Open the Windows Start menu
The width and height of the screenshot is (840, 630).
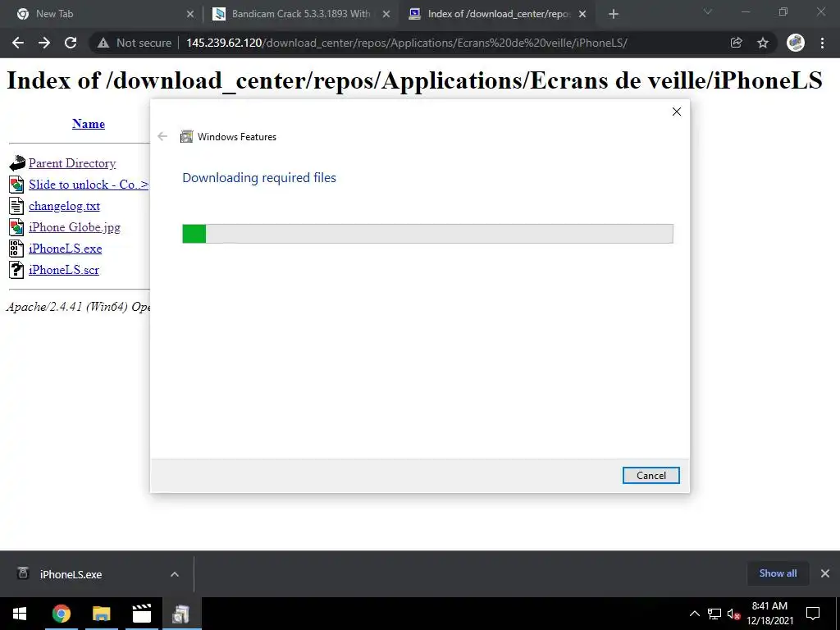(20, 614)
